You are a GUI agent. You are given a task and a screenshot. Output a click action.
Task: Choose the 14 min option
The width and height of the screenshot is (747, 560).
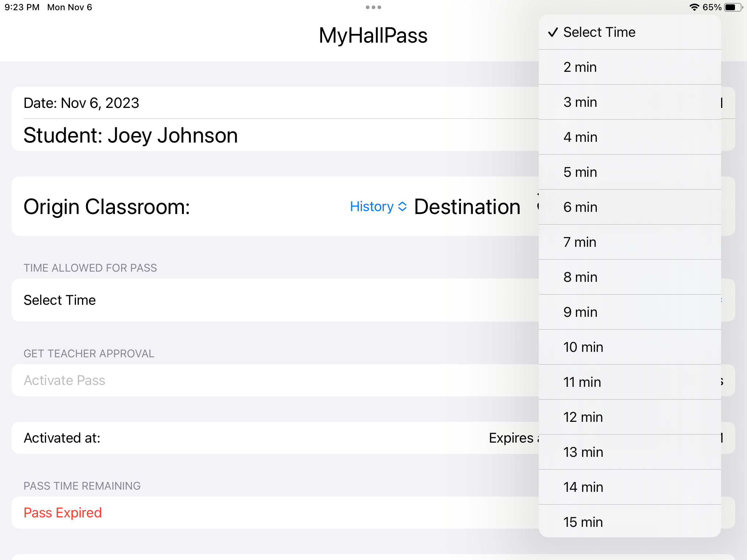click(x=630, y=487)
